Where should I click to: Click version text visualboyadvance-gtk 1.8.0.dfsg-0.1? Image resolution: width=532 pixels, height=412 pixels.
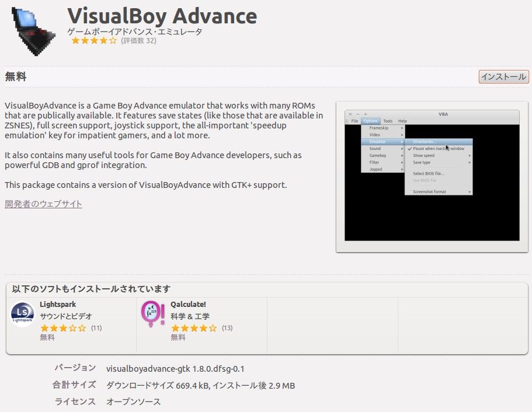tap(175, 369)
